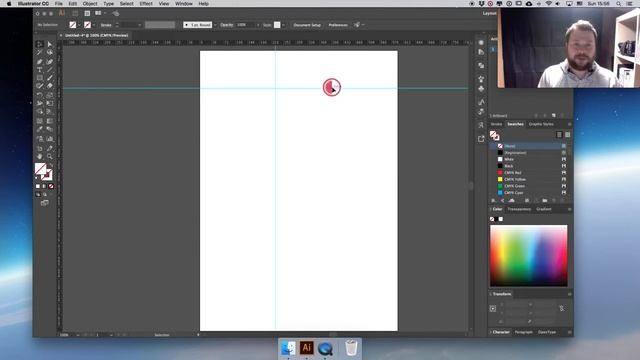This screenshot has width=640, height=360.
Task: Switch to the Graphic Styles tab
Action: tap(541, 124)
